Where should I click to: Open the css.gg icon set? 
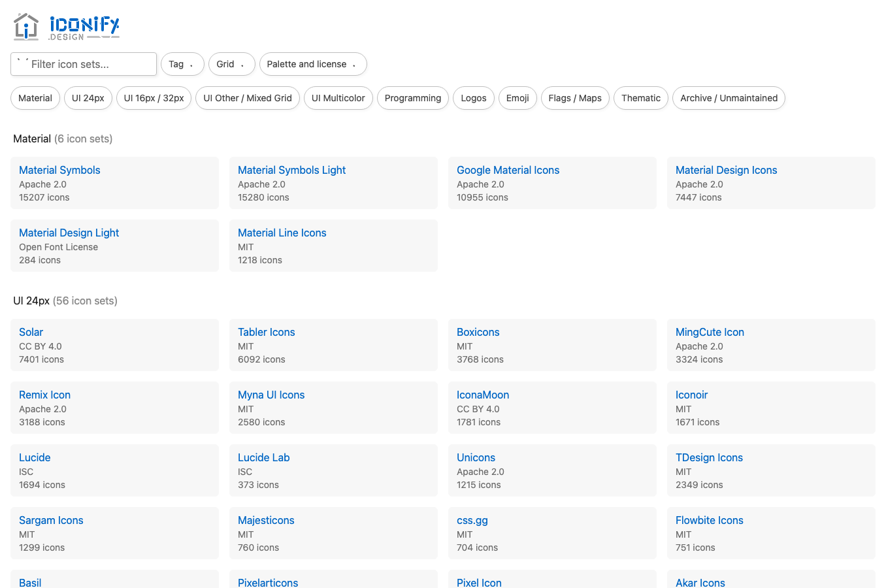pos(472,520)
